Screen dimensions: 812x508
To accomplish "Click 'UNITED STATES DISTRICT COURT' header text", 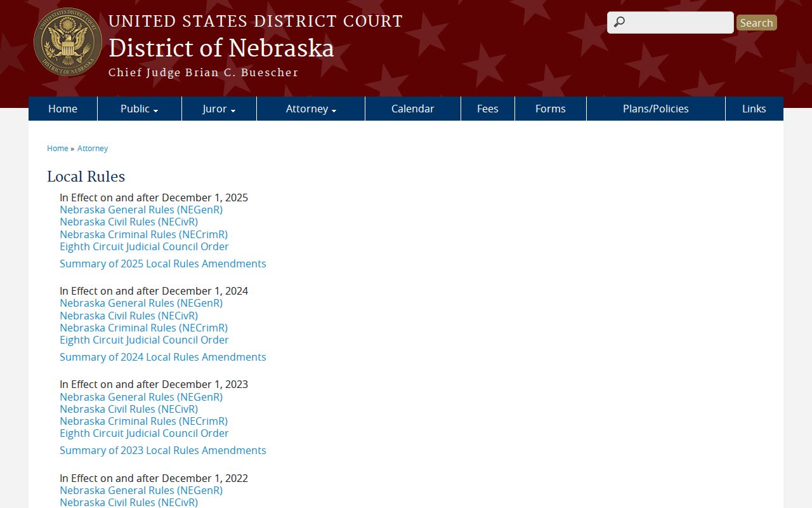I will click(256, 22).
